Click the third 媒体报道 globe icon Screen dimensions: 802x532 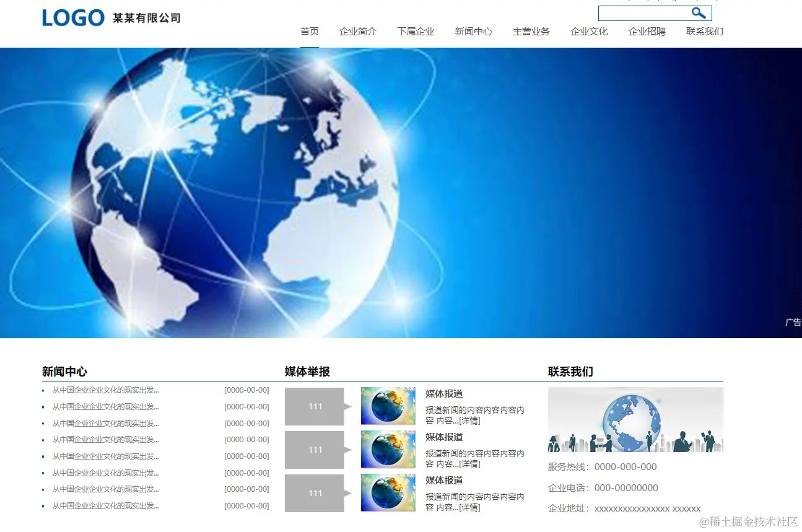pyautogui.click(x=388, y=493)
